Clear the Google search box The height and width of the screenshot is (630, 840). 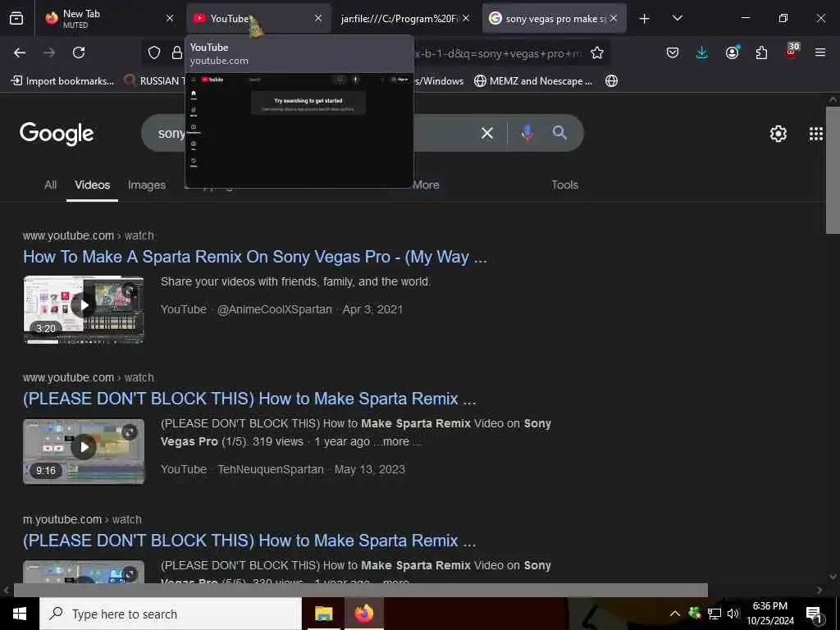(487, 133)
